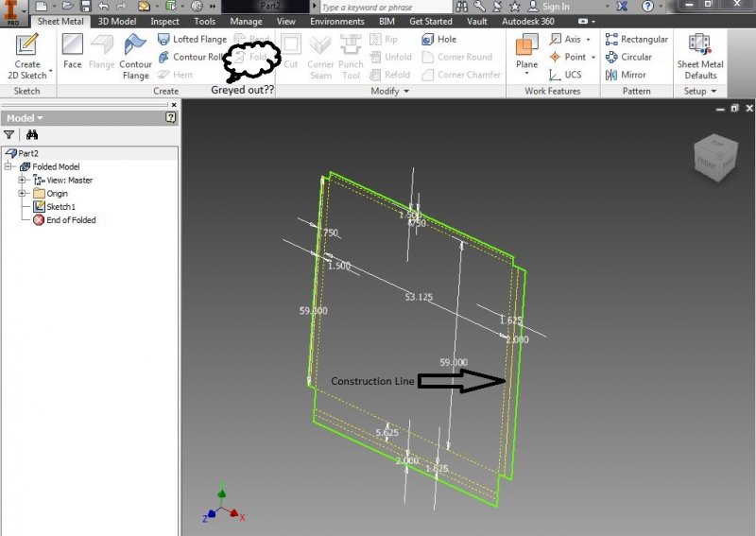Select the Hem tool
The image size is (756, 536).
[x=175, y=75]
